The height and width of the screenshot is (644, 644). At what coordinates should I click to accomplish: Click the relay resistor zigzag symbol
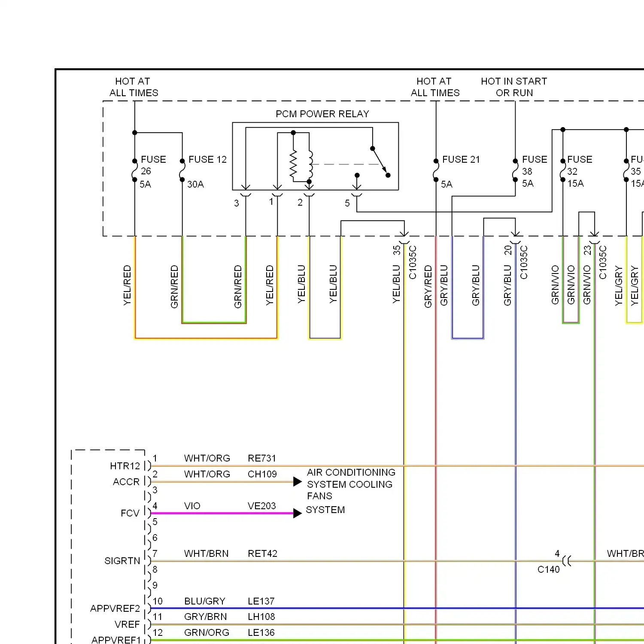point(293,164)
